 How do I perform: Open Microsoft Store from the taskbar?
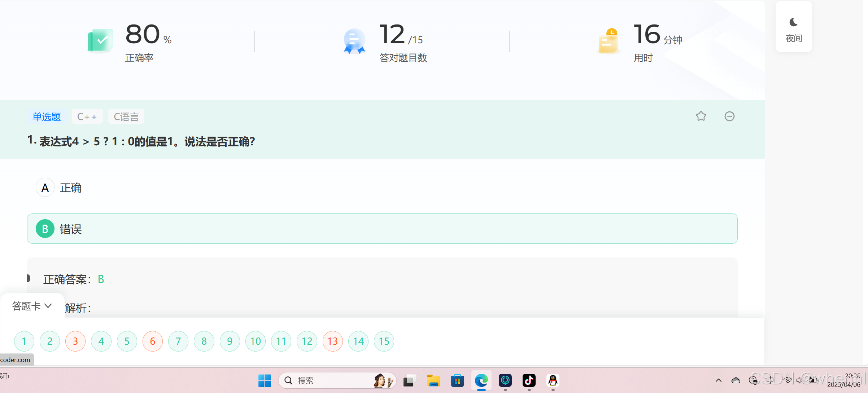tap(457, 380)
